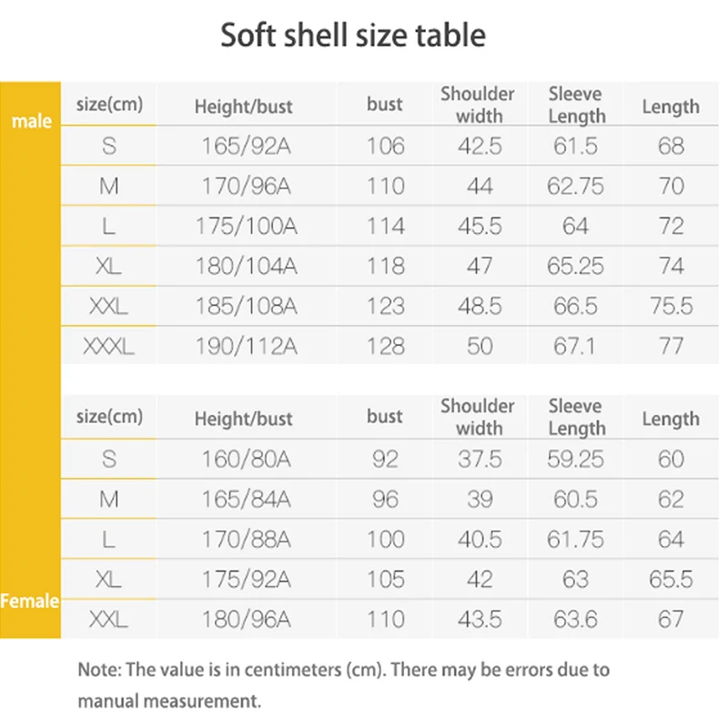Viewport: 728px width, 728px height.
Task: Click the male table "Sleeve Length" header
Action: [577, 105]
